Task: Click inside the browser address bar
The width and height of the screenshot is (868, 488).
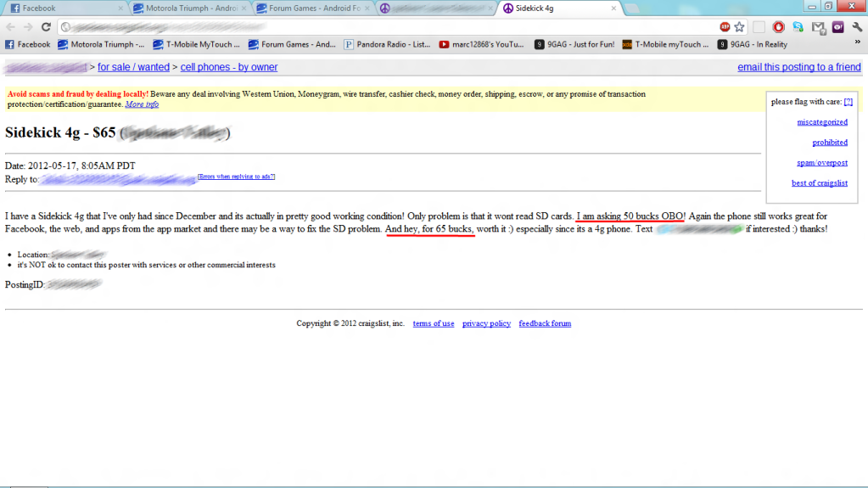Action: coord(382,27)
